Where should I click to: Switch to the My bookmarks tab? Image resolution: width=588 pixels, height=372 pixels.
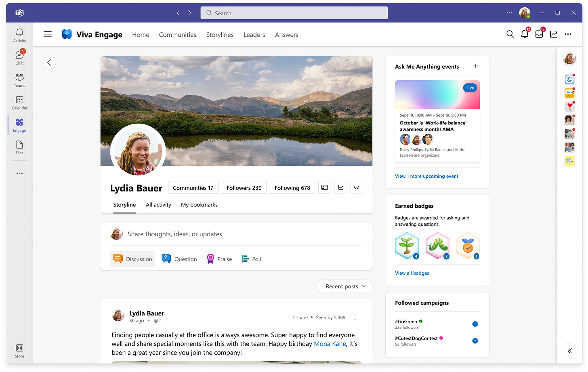tap(199, 205)
